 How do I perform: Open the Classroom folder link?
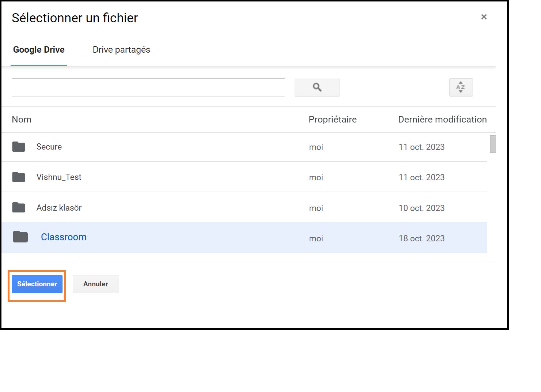(64, 237)
